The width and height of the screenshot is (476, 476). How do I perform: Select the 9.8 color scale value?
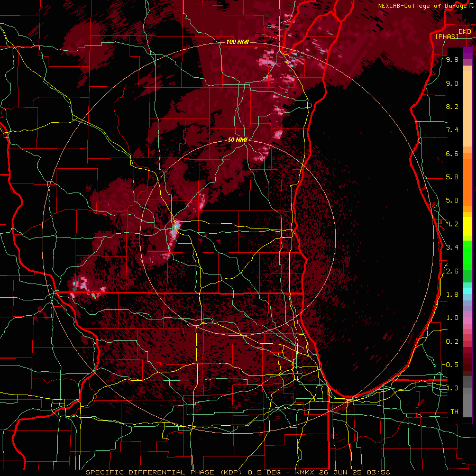click(452, 59)
